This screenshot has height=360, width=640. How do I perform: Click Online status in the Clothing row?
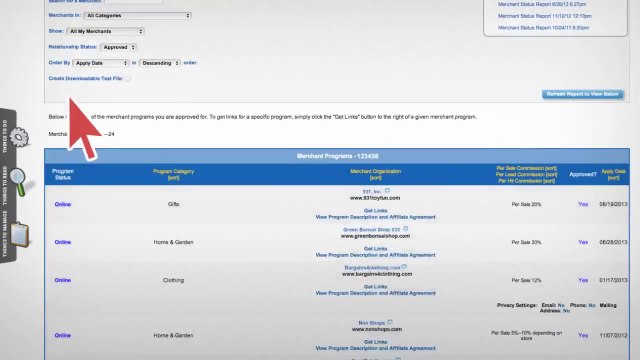click(x=63, y=280)
